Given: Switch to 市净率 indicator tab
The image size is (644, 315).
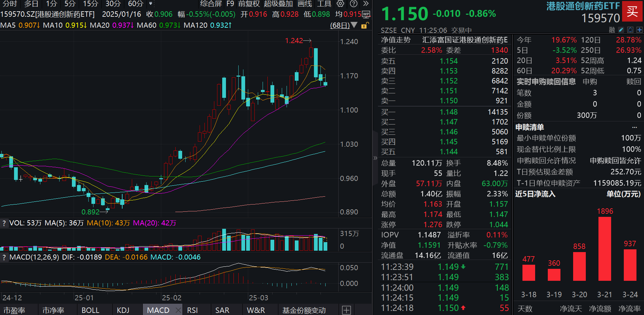Looking at the screenshot, I should (x=53, y=310).
